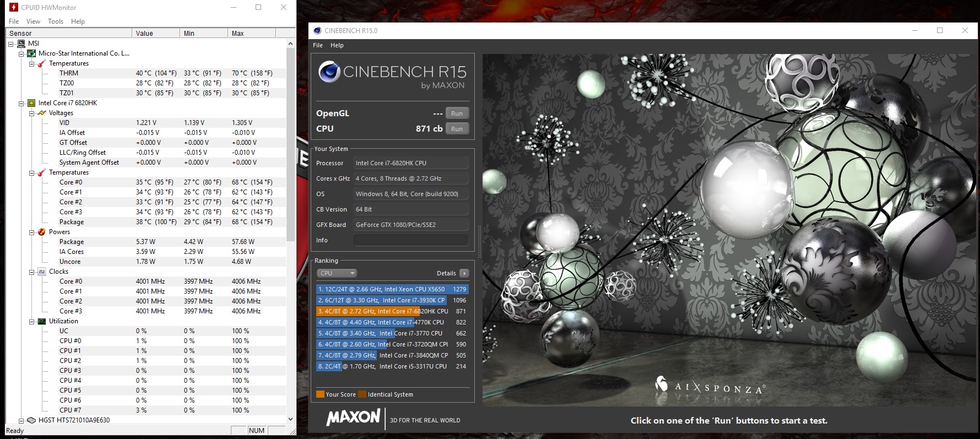Select the Micro-Star motherboard icon
Viewport: 980px width, 439px height.
[31, 53]
